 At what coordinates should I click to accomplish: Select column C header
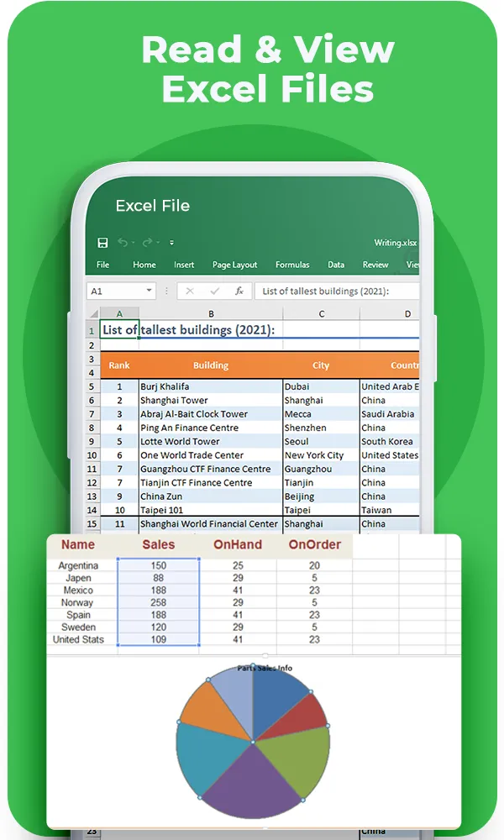[x=322, y=314]
